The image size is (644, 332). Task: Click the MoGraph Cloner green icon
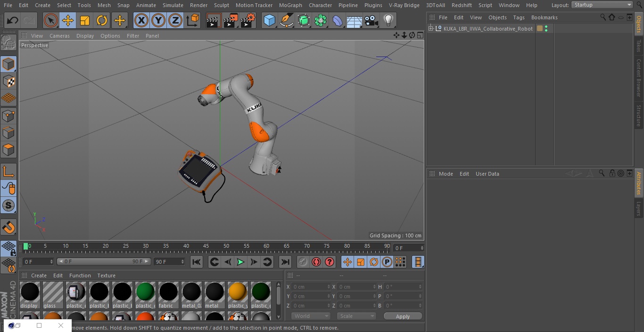tap(321, 20)
